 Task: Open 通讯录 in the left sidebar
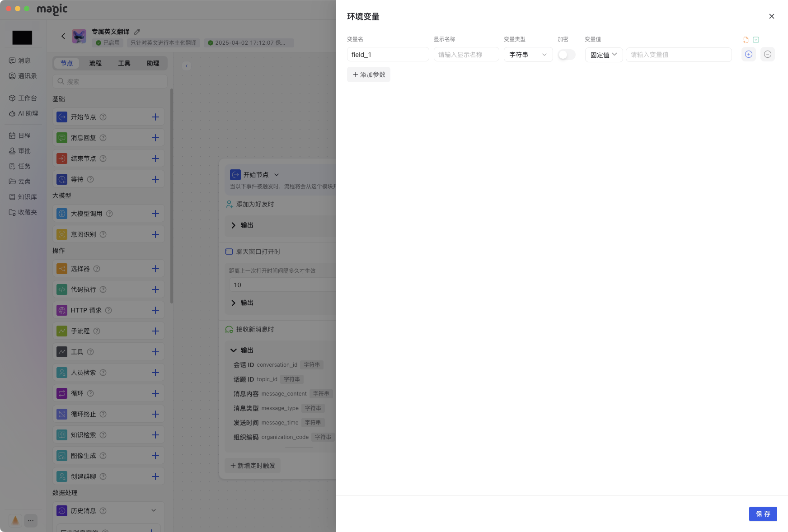click(23, 76)
